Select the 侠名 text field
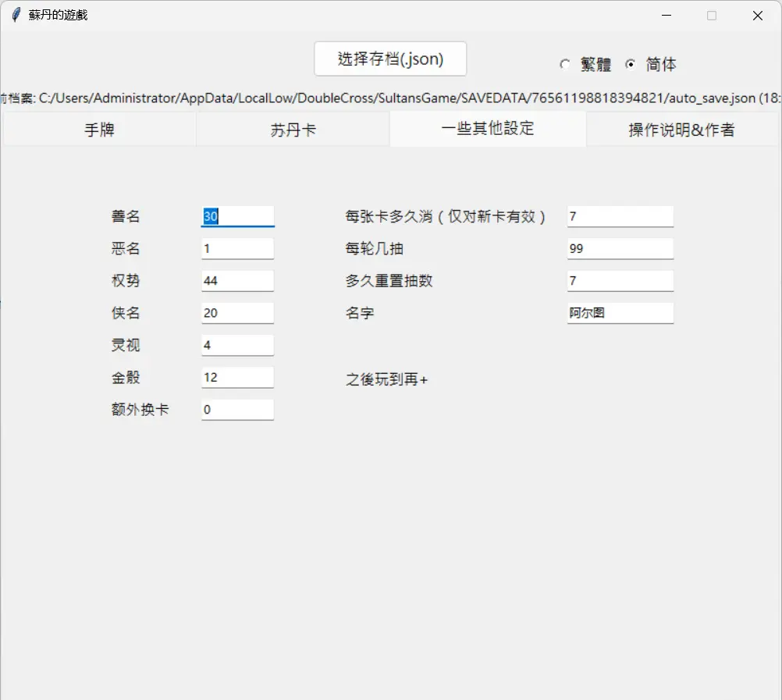 pyautogui.click(x=237, y=313)
